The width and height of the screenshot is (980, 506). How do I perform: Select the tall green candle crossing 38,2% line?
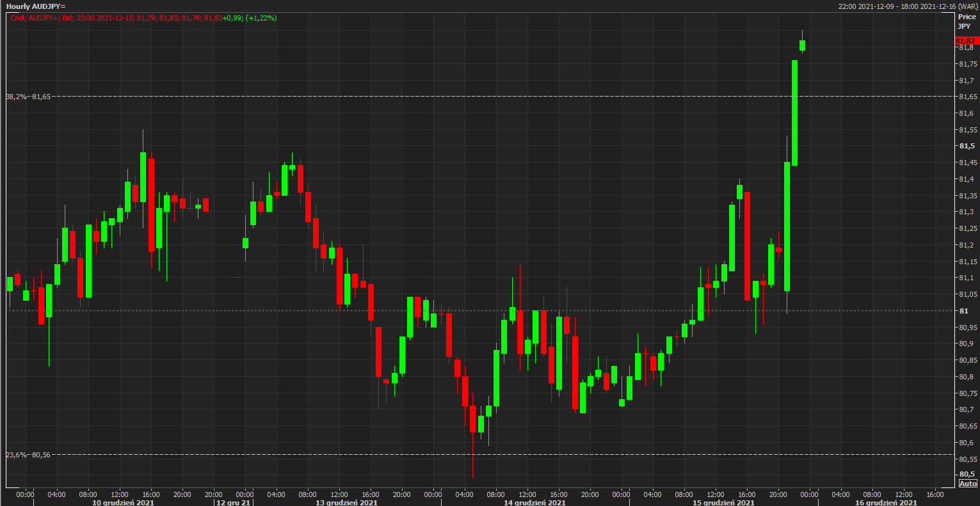tap(794, 113)
